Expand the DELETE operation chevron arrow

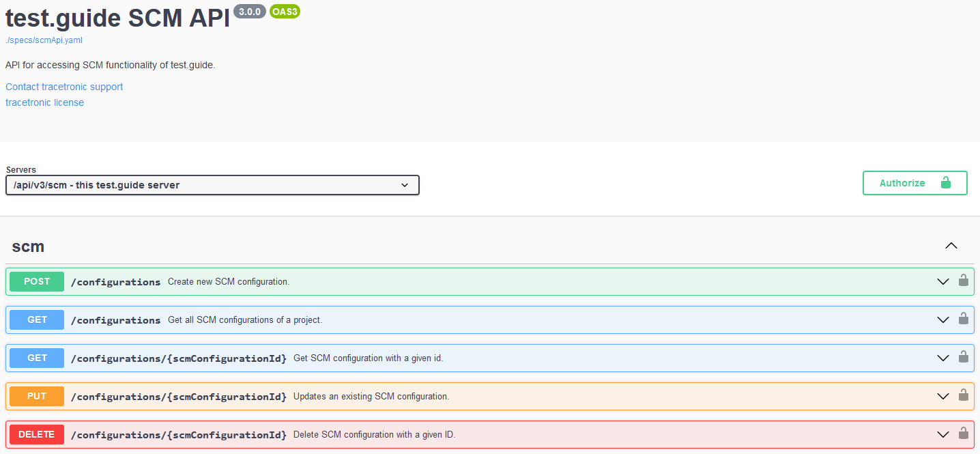[x=942, y=434]
